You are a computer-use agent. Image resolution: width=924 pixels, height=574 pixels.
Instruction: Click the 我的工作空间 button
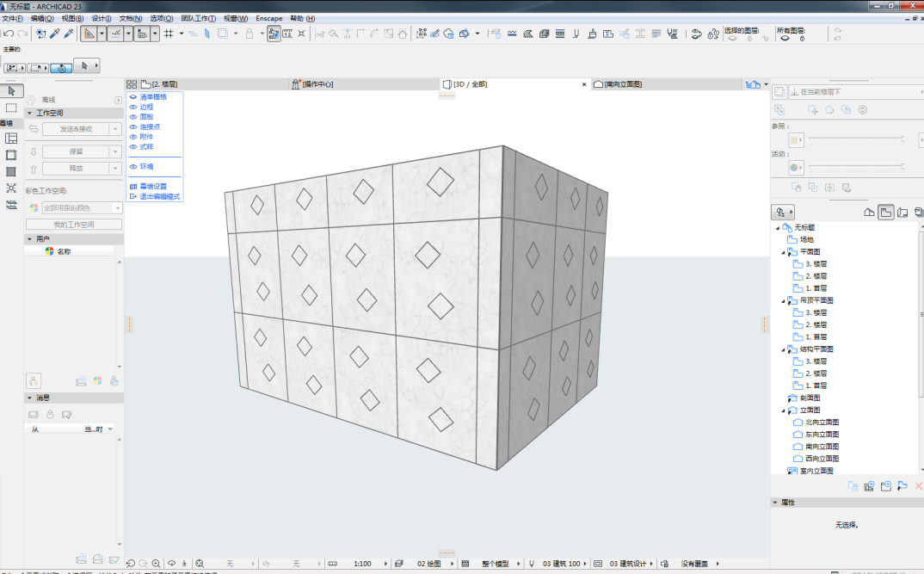tap(74, 225)
